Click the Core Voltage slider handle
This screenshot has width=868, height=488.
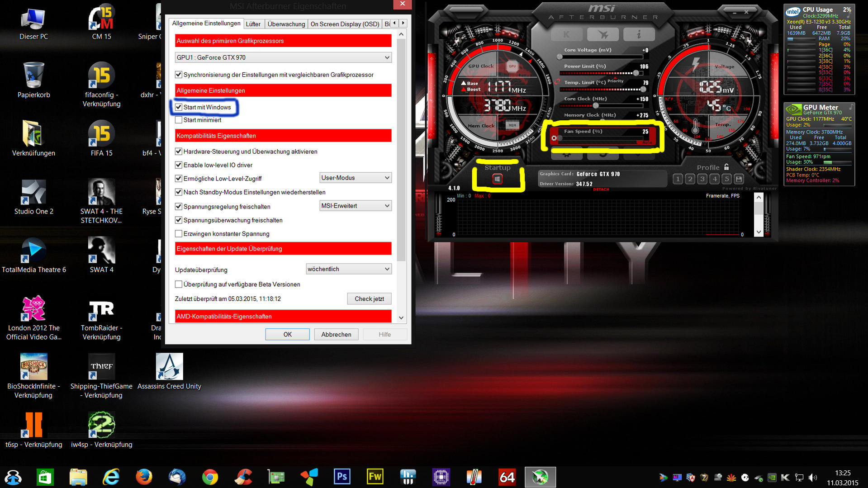(x=560, y=57)
